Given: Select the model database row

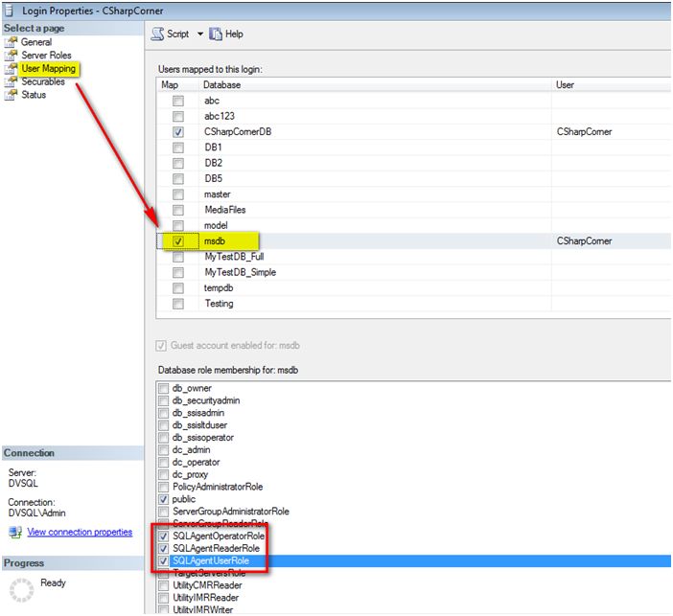Looking at the screenshot, I should [414, 226].
